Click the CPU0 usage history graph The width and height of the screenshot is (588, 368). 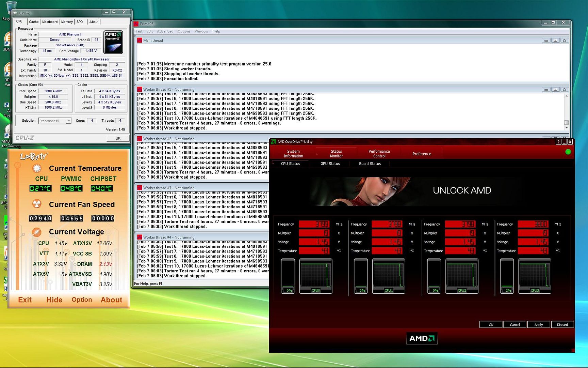point(316,276)
